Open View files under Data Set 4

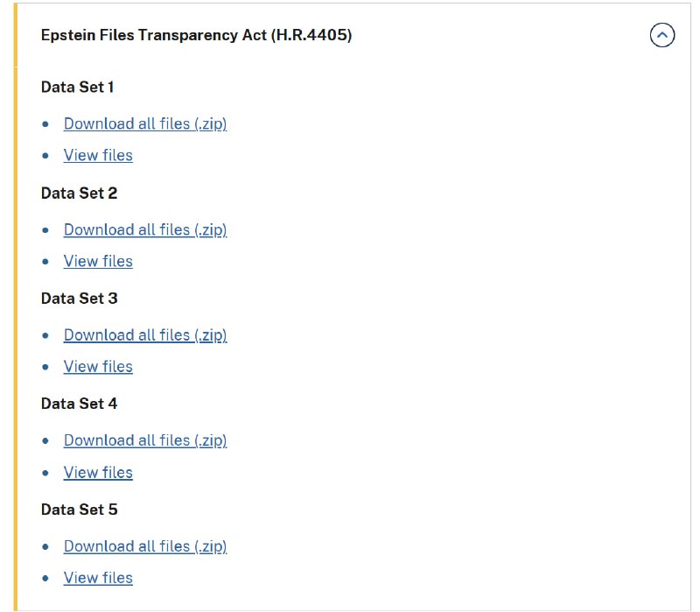click(98, 473)
